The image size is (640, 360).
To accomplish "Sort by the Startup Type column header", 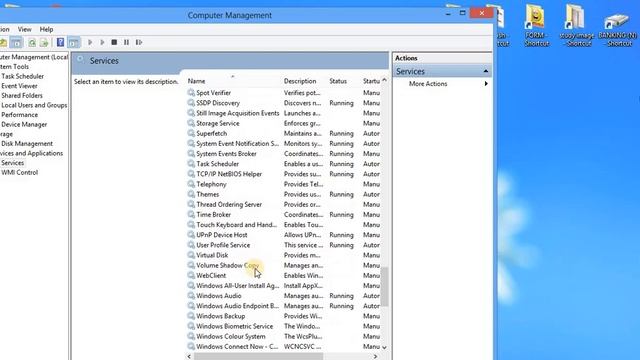I will click(x=371, y=81).
